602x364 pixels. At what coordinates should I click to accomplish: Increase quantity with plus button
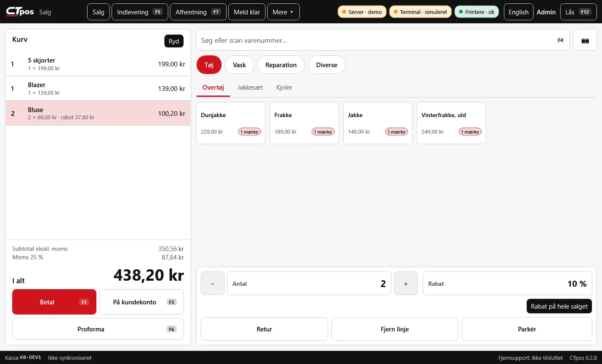(406, 283)
